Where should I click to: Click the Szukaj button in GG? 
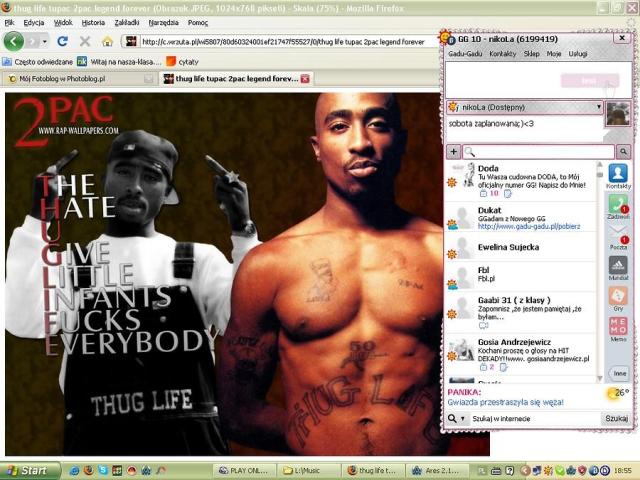(616, 419)
